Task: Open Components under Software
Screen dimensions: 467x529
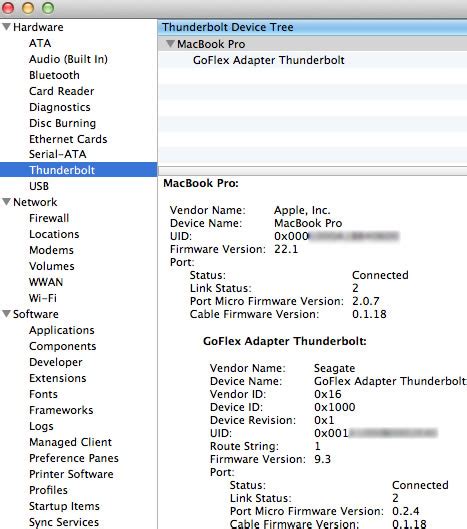Action: point(63,346)
